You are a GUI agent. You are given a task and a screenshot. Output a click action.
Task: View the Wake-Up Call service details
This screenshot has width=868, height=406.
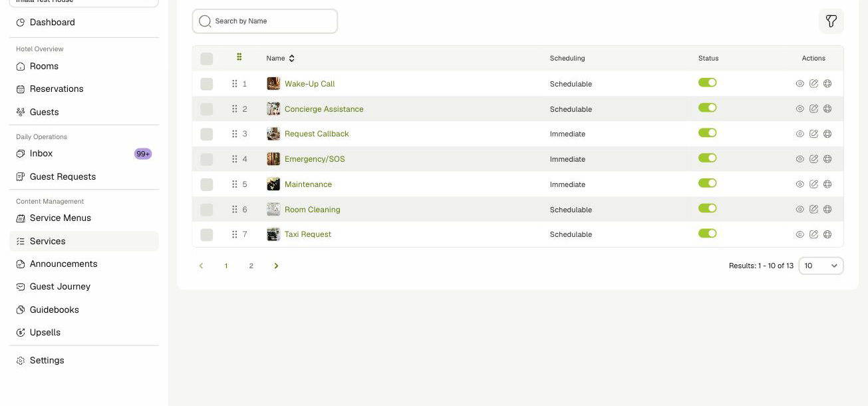800,84
